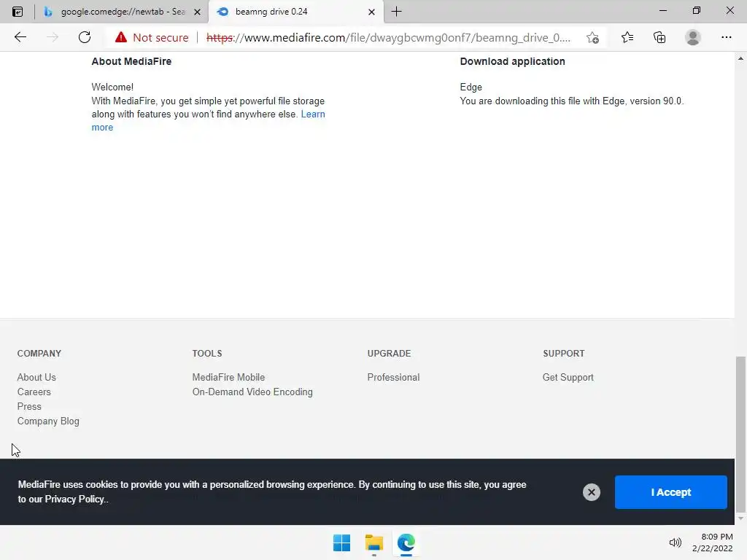Viewport: 747px width, 560px height.
Task: Click the Edge taskbar icon
Action: coord(406,542)
